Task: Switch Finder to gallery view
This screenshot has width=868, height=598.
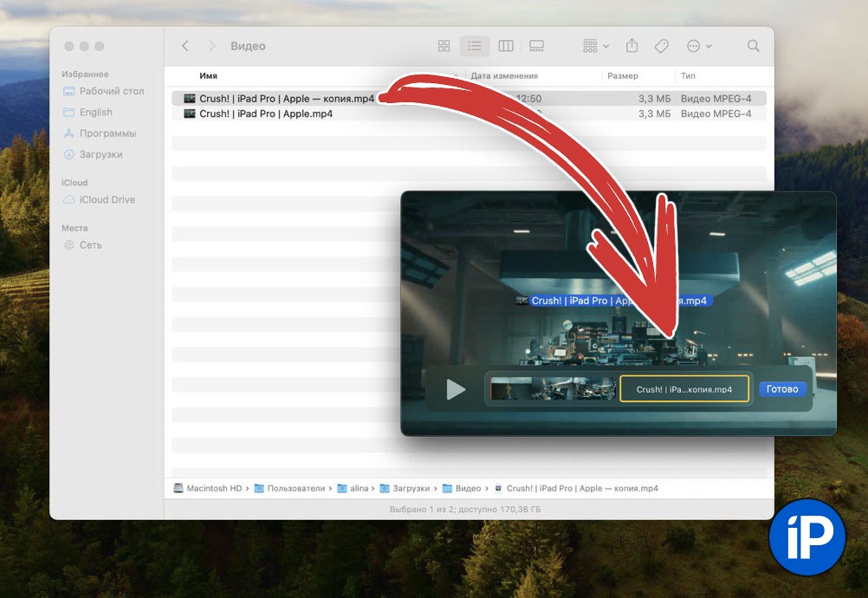Action: click(536, 46)
